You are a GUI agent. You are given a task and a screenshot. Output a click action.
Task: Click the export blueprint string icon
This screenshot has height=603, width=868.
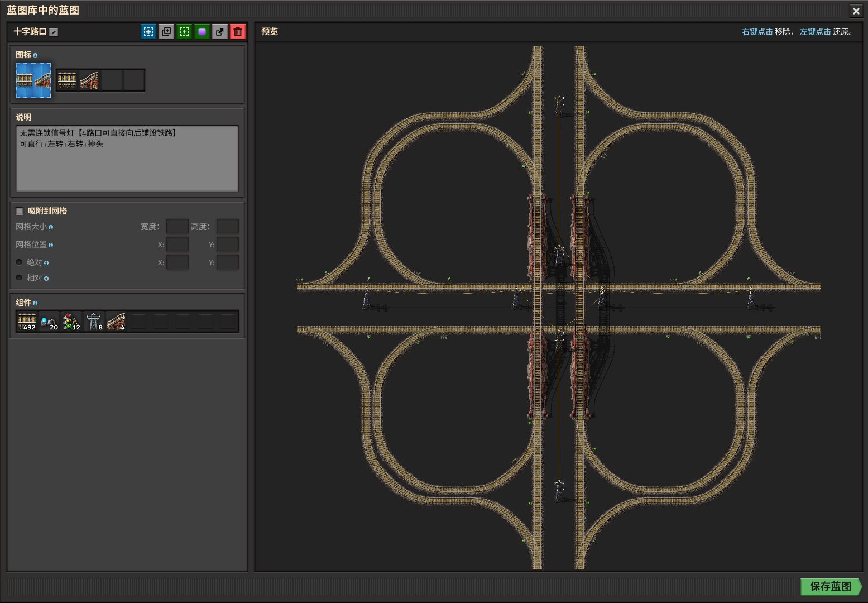point(220,32)
